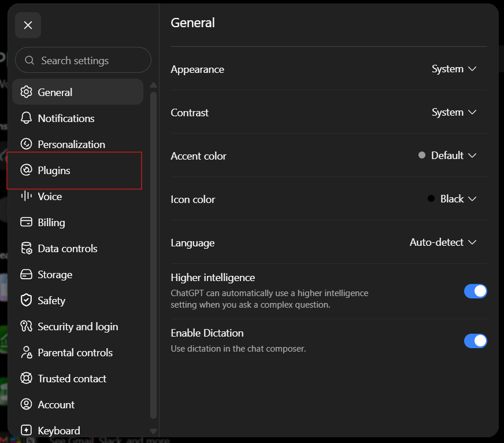Click the 'Use dictation in the chat composer' text
504x443 pixels.
click(x=238, y=349)
